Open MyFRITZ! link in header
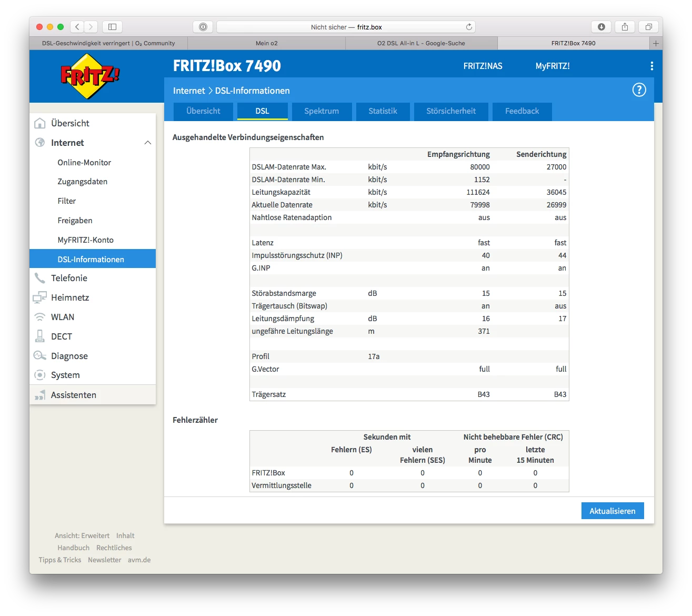 pyautogui.click(x=553, y=66)
